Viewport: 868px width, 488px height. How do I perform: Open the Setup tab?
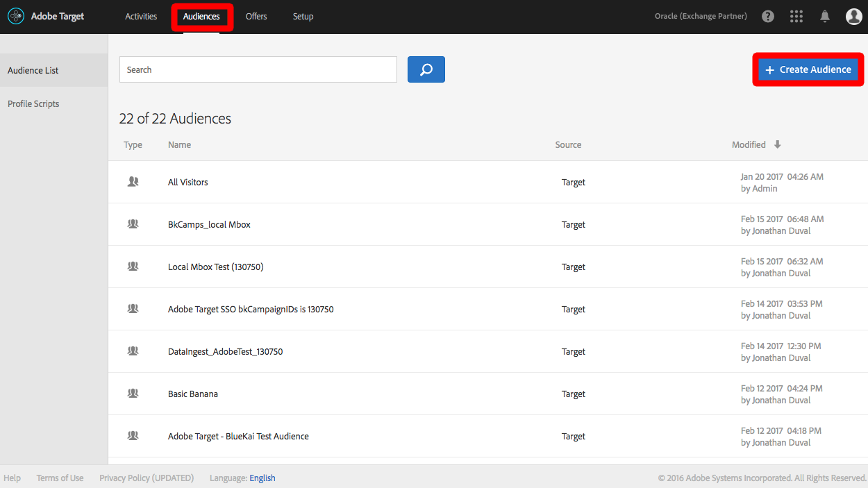coord(303,17)
